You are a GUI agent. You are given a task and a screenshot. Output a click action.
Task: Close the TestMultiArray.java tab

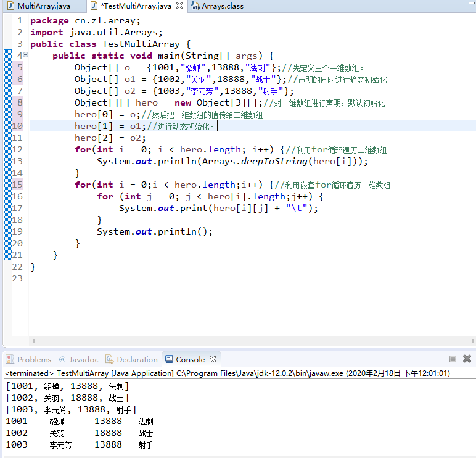(x=179, y=6)
